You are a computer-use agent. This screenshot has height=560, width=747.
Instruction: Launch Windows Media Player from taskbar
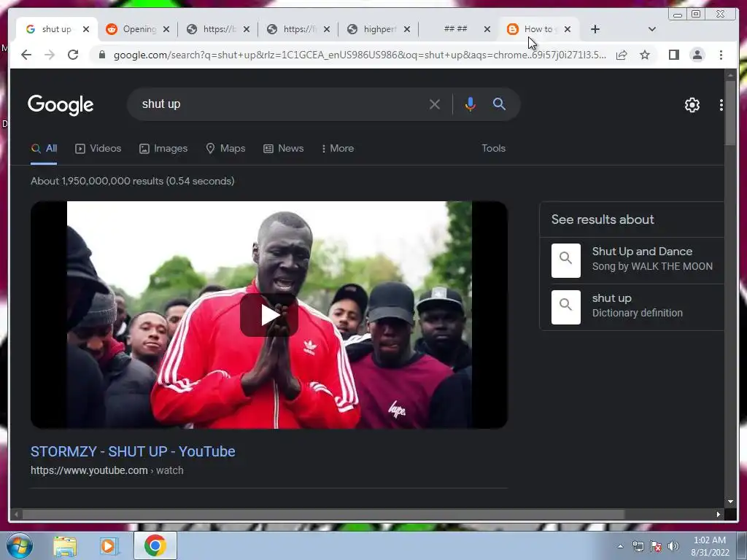pos(108,545)
